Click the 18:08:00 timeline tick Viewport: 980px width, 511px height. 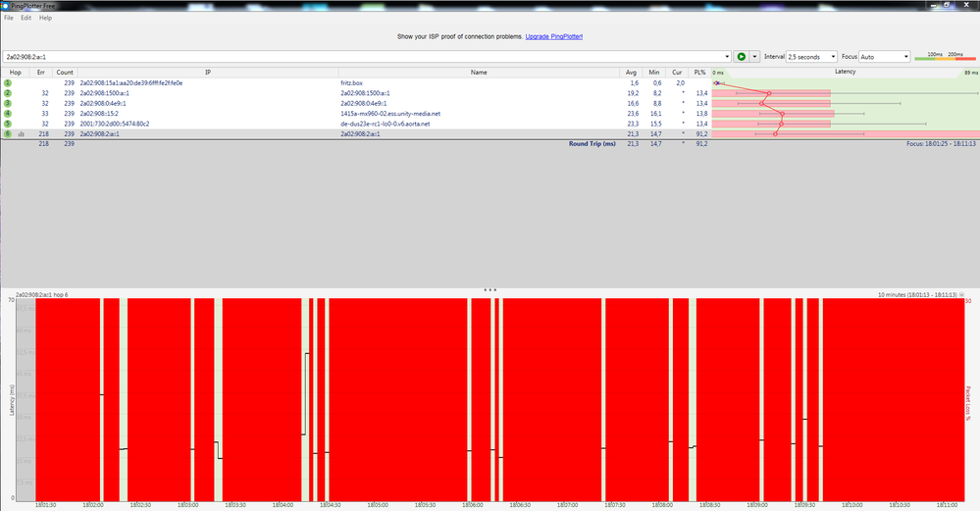click(662, 505)
